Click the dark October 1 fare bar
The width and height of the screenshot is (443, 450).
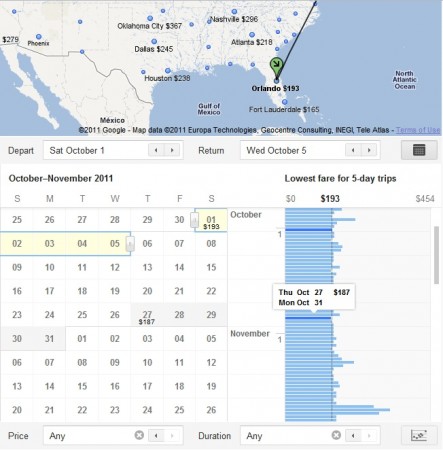point(309,230)
